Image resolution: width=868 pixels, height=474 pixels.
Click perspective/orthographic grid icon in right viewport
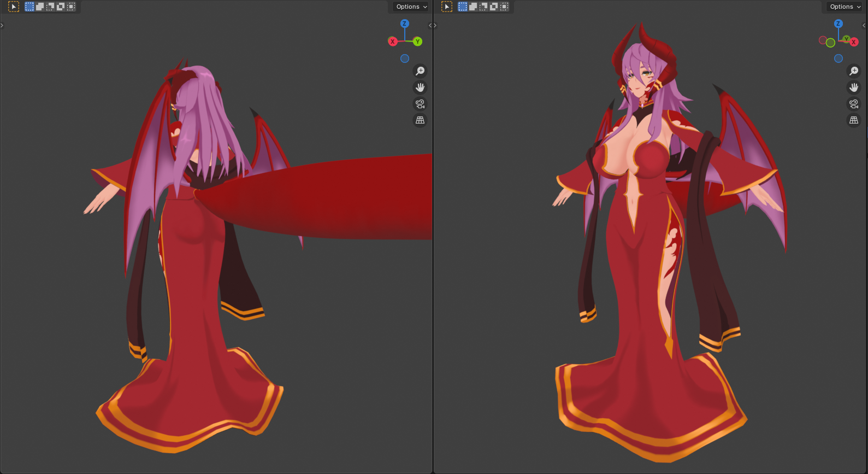point(854,120)
